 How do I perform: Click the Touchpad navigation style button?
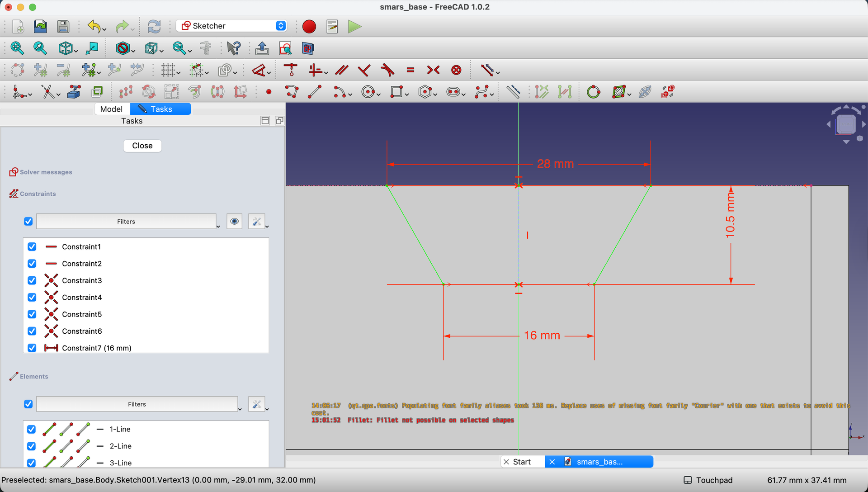[x=708, y=480]
